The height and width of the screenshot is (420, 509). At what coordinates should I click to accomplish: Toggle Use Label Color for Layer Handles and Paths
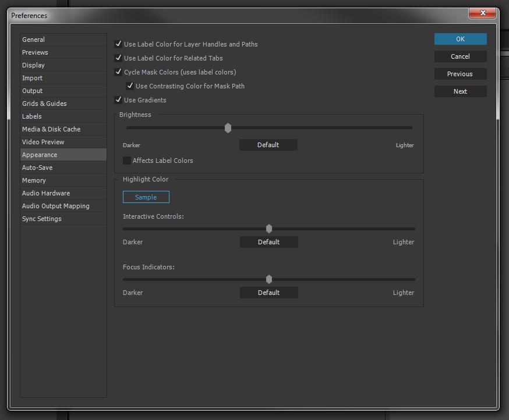click(118, 44)
